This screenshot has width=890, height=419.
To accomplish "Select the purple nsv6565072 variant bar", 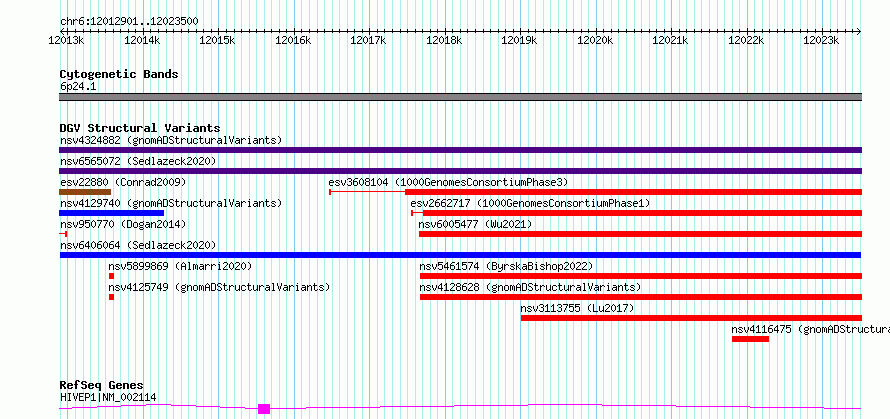I will [x=460, y=171].
